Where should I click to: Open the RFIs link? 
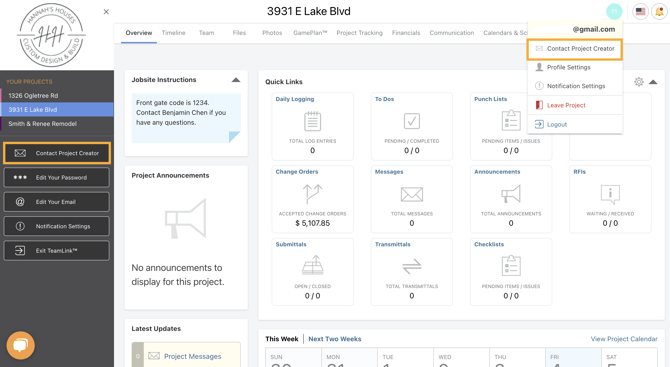click(x=580, y=172)
